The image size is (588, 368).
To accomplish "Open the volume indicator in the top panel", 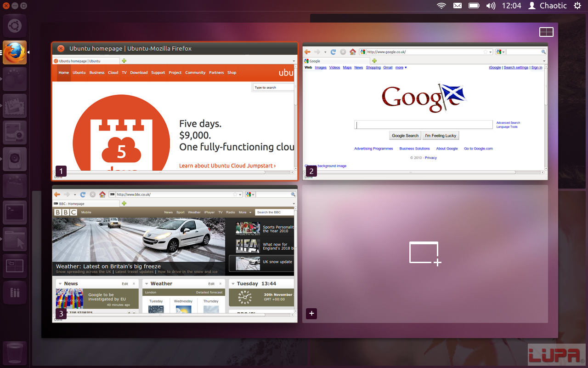I will 491,6.
